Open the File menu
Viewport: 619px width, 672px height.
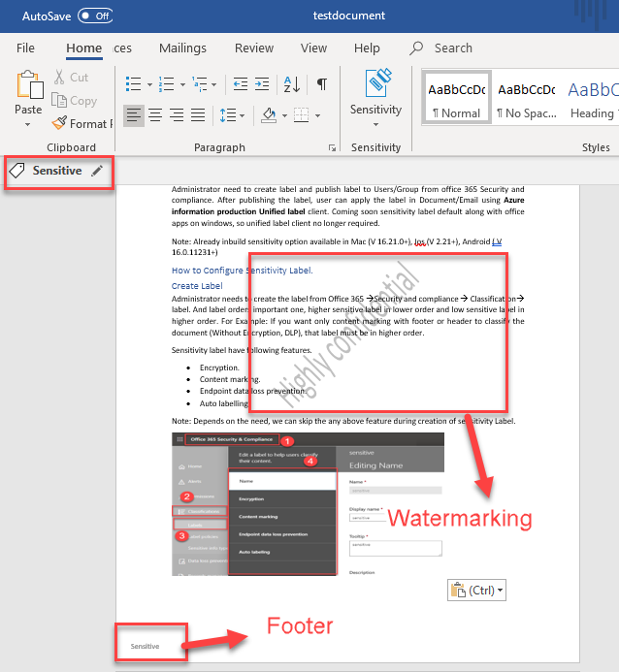click(25, 48)
